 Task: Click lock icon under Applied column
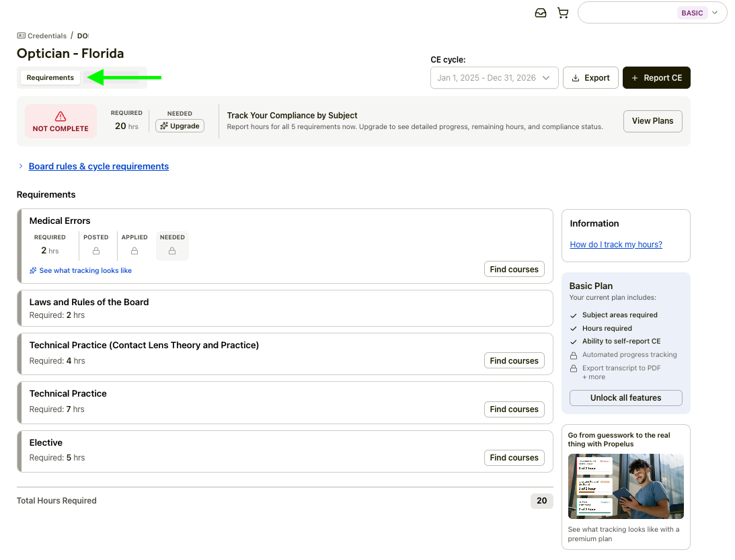(x=134, y=251)
